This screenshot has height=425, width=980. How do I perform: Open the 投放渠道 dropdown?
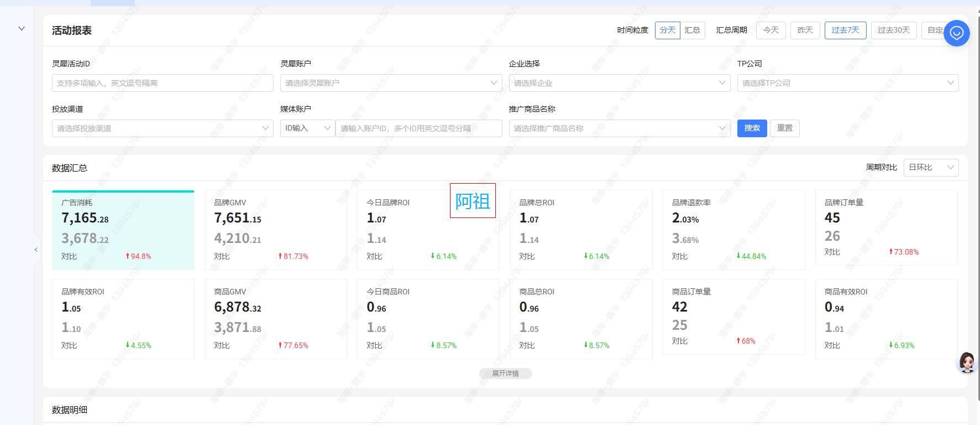163,128
